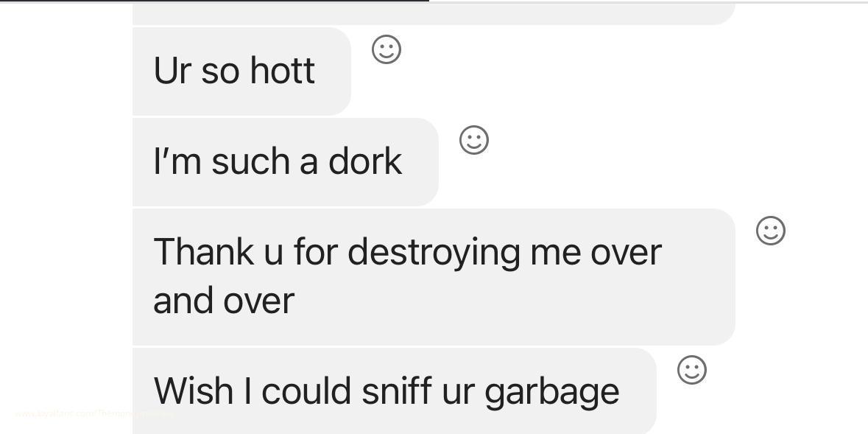Click "and over" on the message's second line

coord(224,301)
